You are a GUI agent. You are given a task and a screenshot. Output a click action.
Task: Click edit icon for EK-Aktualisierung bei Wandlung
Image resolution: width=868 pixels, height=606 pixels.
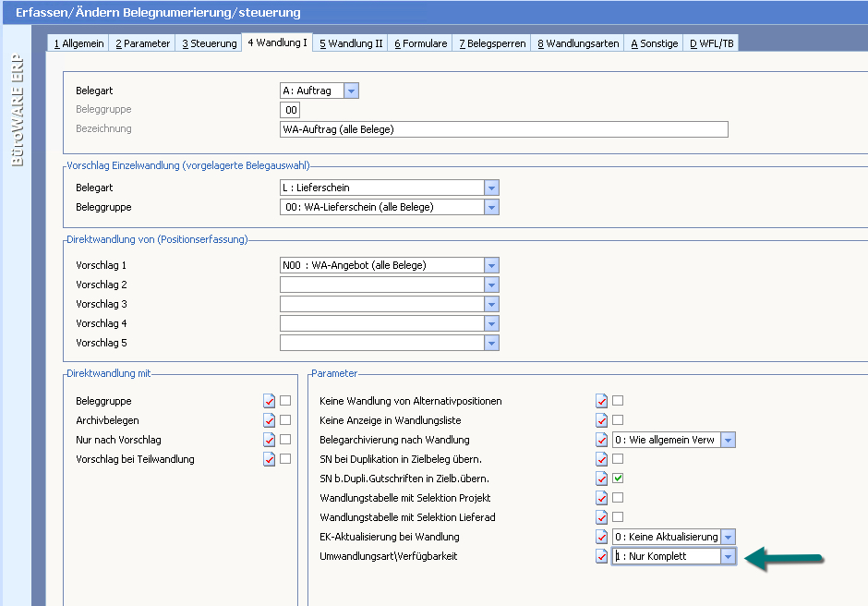click(x=602, y=537)
